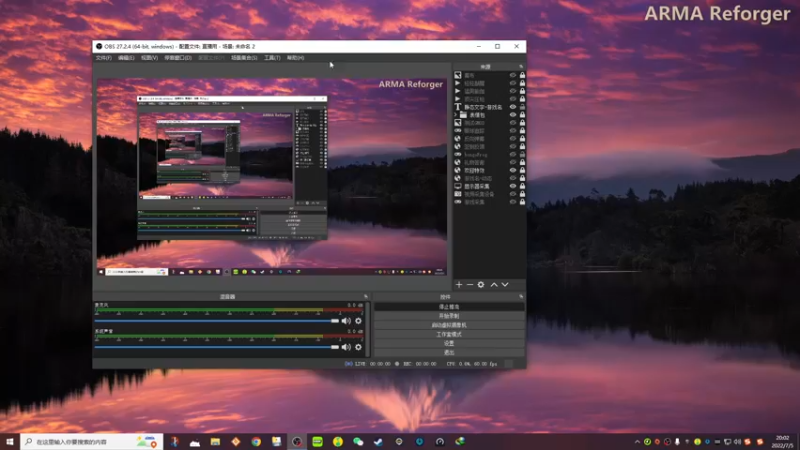
Task: Open the 编辑(E) menu
Action: [126, 58]
